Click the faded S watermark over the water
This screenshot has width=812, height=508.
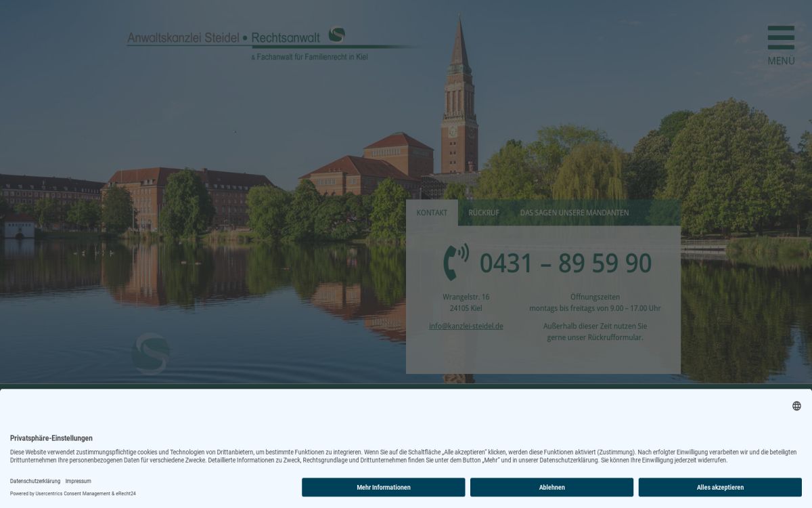click(x=150, y=353)
